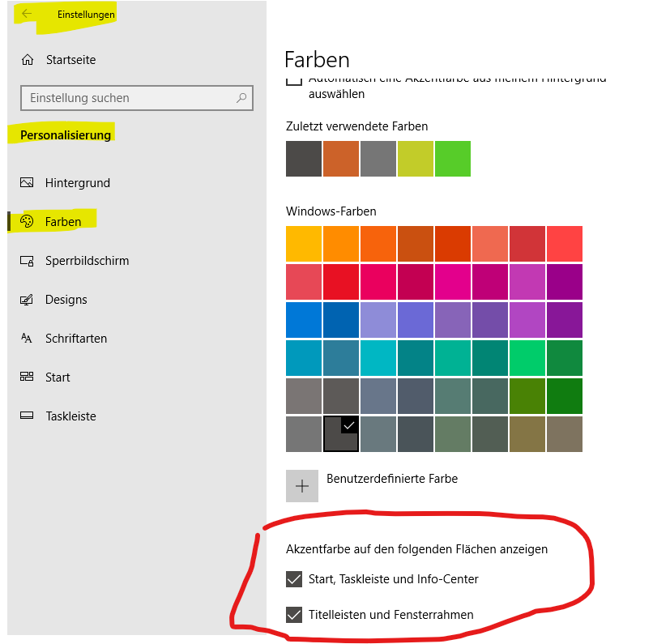This screenshot has width=670, height=644.
Task: Select the yellow-gold Windows color swatch
Action: [304, 244]
